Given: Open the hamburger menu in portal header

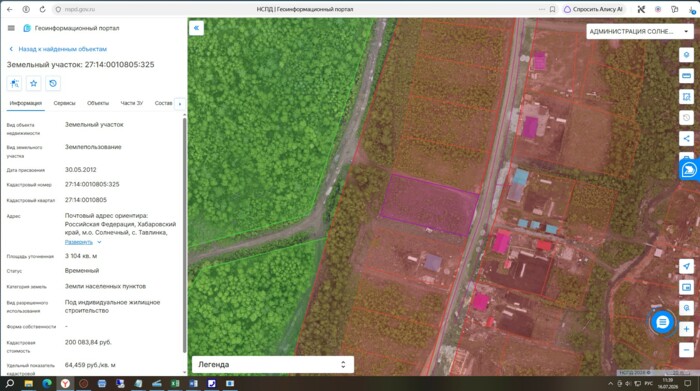Looking at the screenshot, I should (x=11, y=28).
